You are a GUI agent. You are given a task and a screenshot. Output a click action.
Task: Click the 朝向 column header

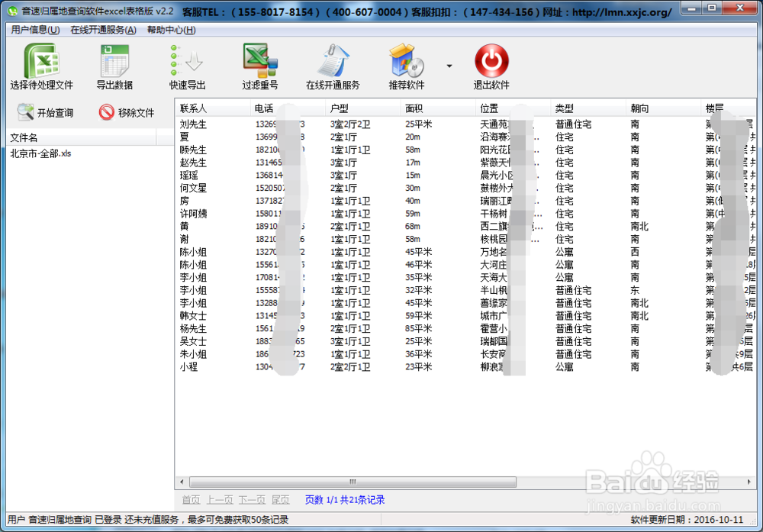tap(663, 108)
